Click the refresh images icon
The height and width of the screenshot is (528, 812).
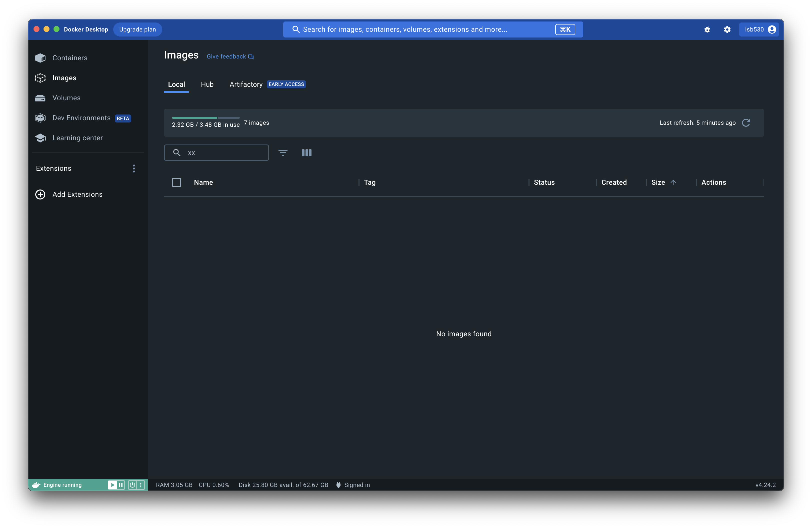[x=746, y=123]
